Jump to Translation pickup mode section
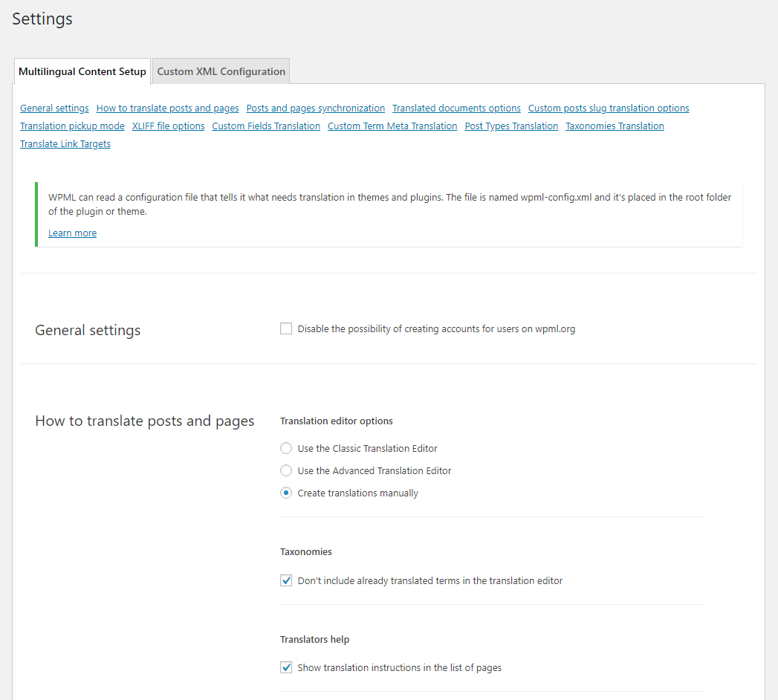Screen dimensions: 778x700 (72, 126)
